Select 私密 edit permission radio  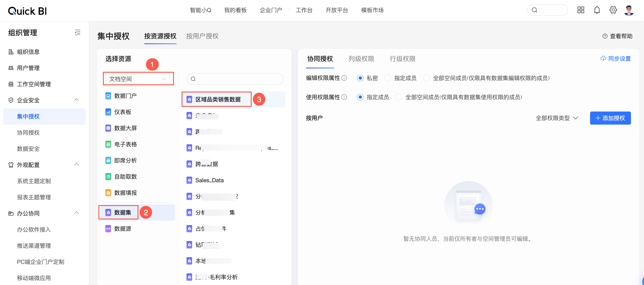(x=360, y=78)
